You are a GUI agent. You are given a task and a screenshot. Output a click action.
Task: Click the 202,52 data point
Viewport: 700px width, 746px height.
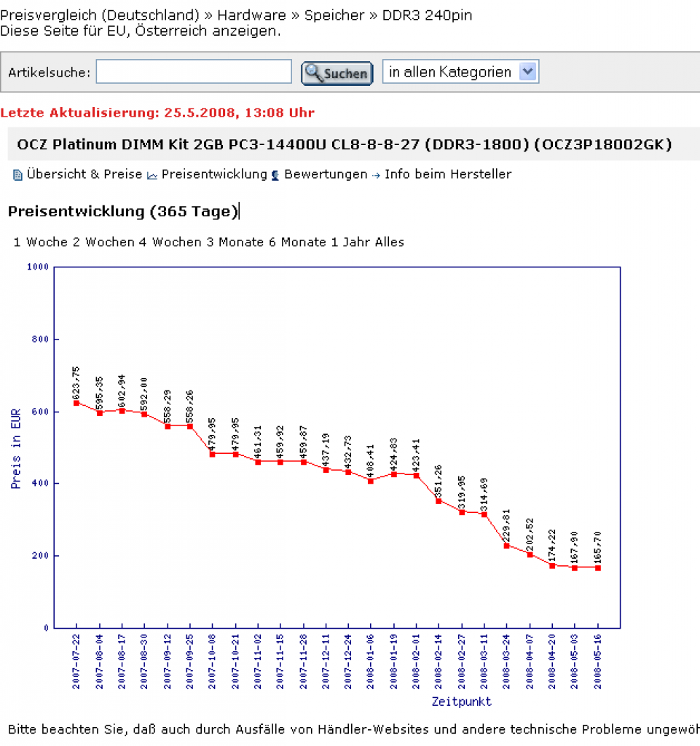[530, 554]
